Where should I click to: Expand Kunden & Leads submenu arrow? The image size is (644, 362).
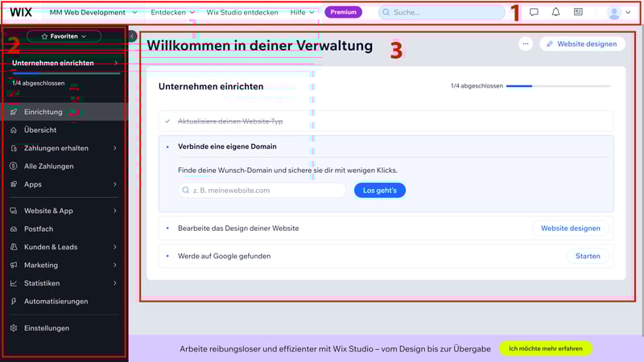(115, 247)
